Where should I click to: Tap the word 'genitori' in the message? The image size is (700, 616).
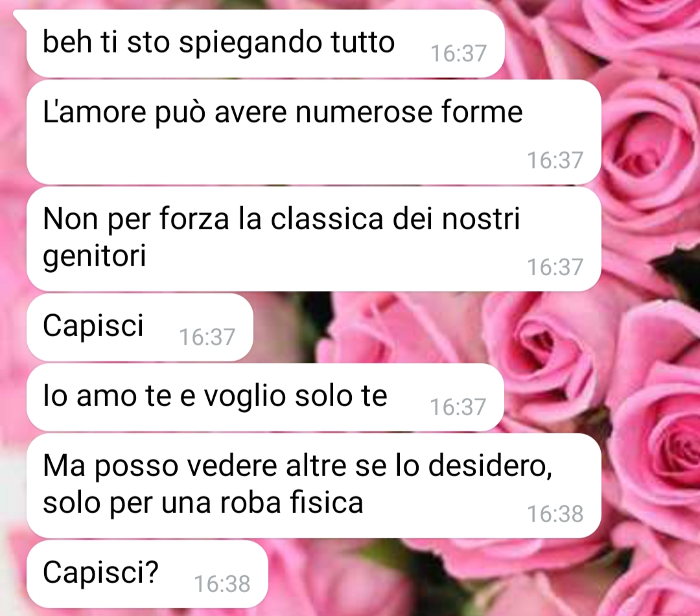point(95,257)
